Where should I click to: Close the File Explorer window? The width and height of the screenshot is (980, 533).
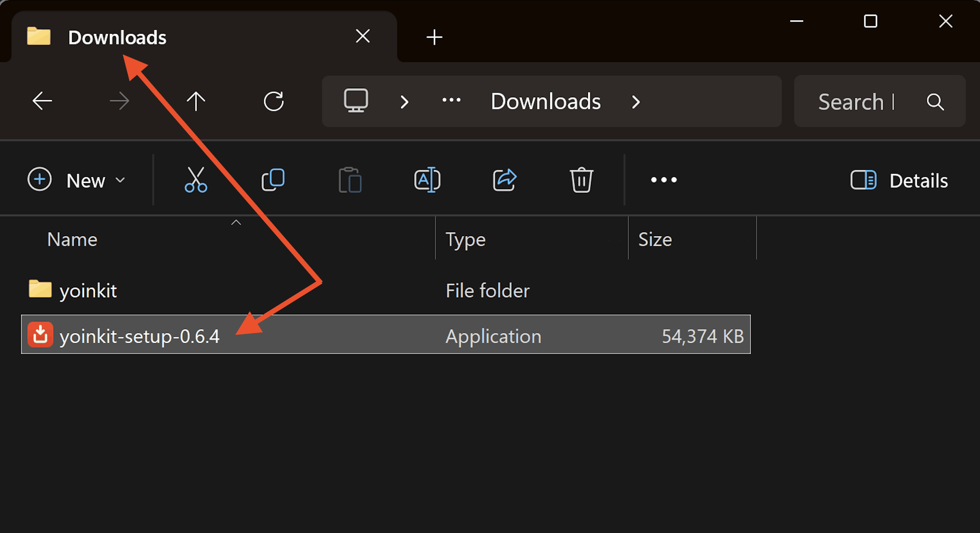click(945, 21)
